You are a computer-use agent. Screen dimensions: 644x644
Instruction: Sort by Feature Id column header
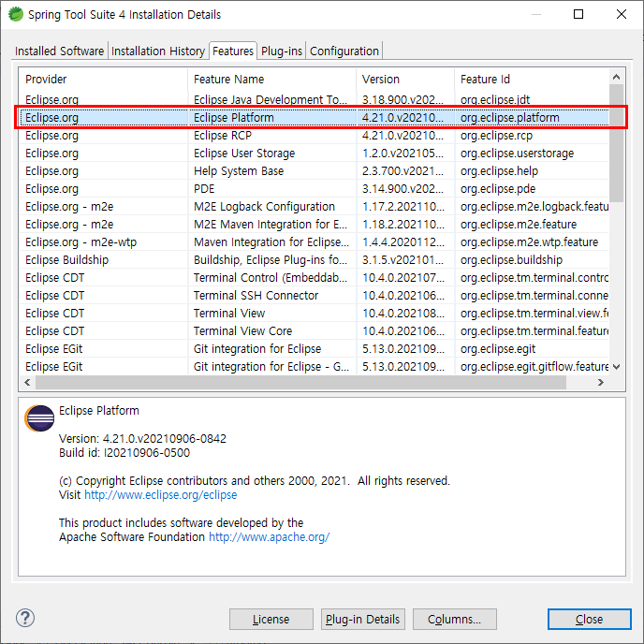click(x=532, y=79)
